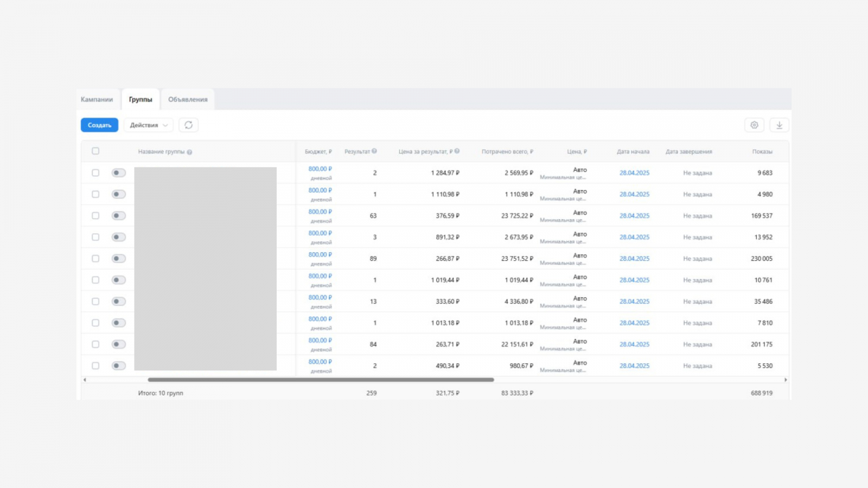Screen dimensions: 868x488
Task: Switch to the Кампании tab
Action: point(97,100)
